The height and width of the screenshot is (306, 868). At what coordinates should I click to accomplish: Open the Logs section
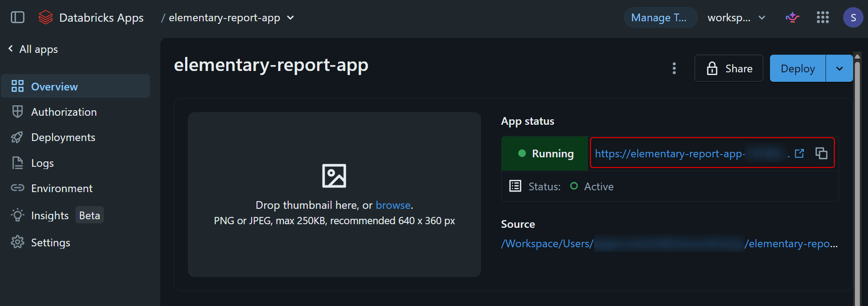click(75, 163)
